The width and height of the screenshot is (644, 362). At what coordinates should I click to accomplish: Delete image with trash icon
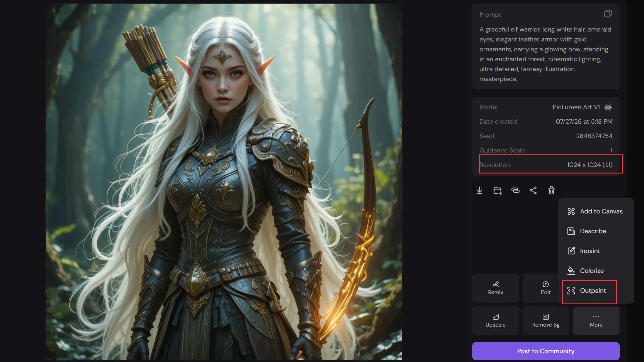(552, 190)
